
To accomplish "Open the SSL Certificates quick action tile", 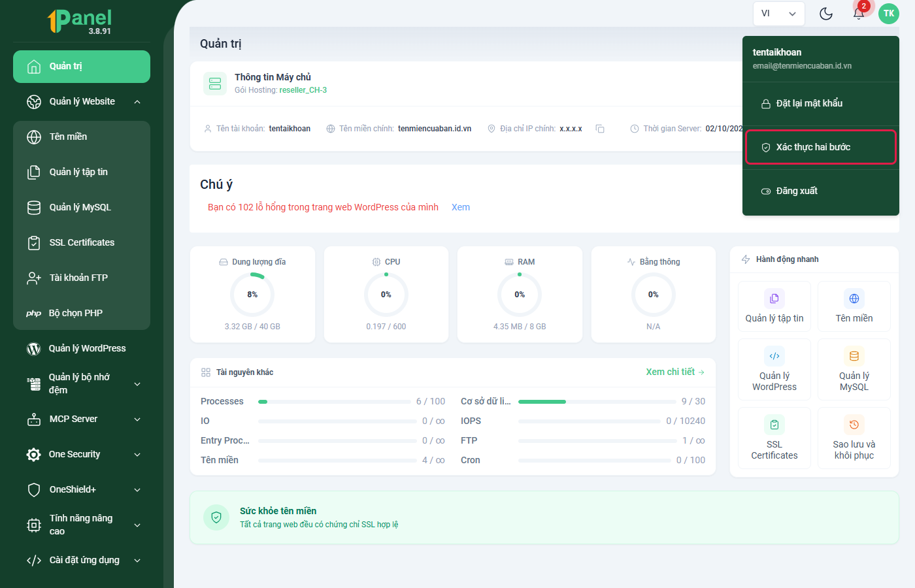I will 774,438.
